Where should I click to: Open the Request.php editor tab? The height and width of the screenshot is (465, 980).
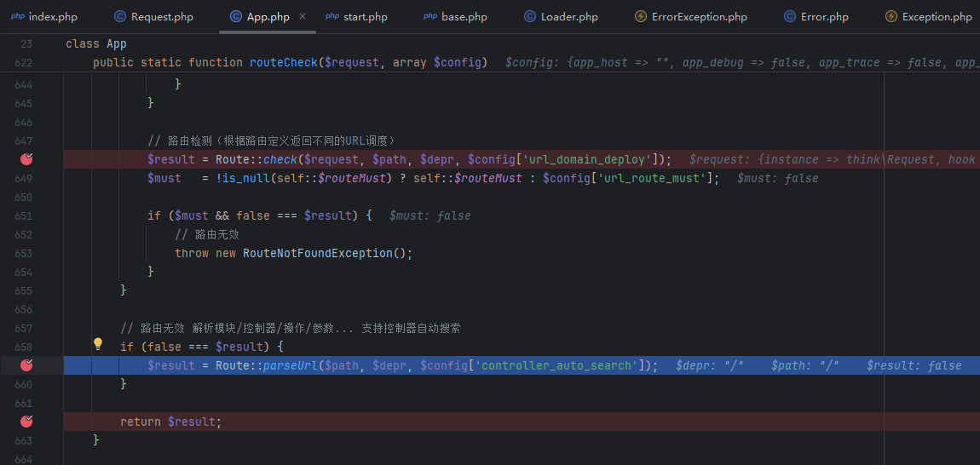(x=153, y=17)
